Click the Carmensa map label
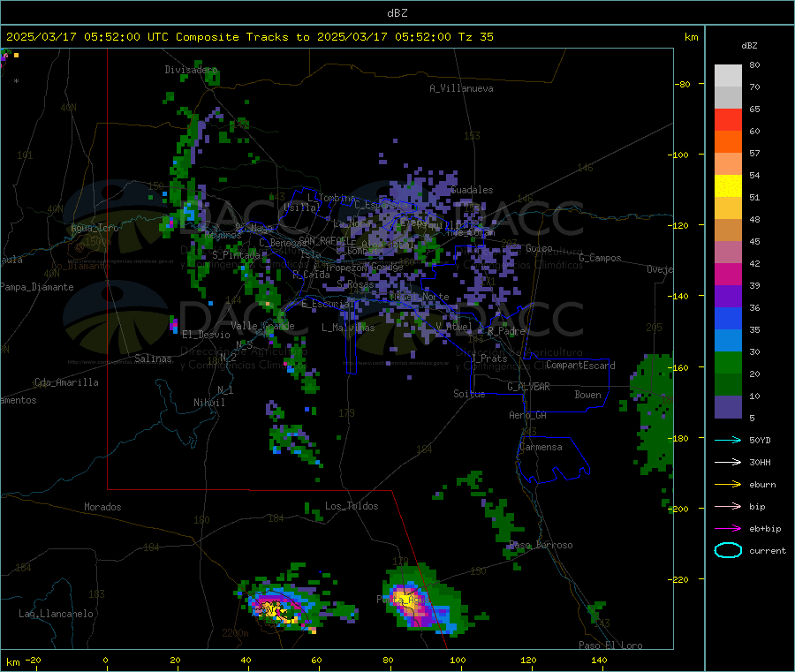This screenshot has height=672, width=795. click(541, 448)
